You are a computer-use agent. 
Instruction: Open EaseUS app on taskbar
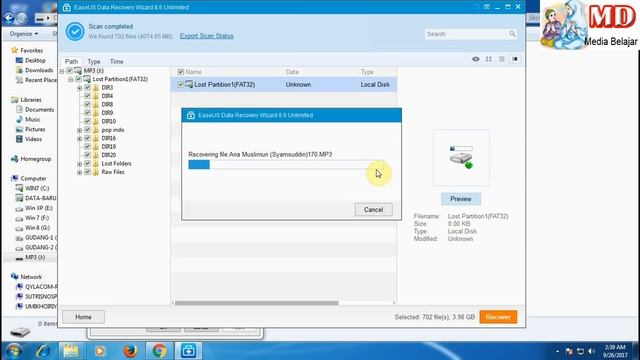[x=188, y=351]
